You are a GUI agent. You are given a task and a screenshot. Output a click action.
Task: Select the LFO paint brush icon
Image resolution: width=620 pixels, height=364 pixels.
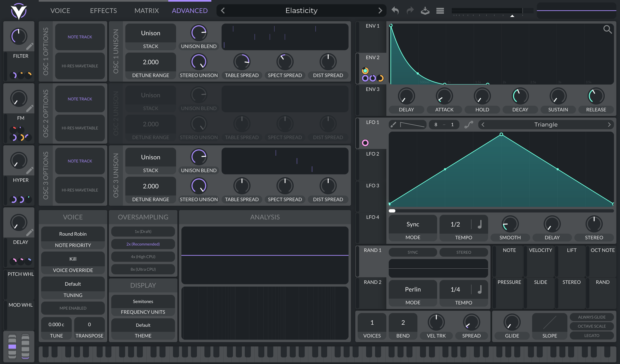click(393, 125)
